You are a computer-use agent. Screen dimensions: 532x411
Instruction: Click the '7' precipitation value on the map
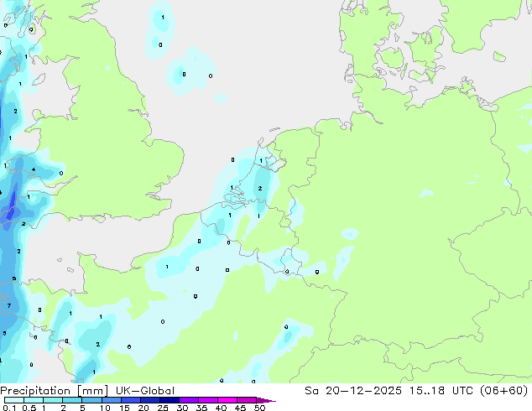click(x=9, y=305)
